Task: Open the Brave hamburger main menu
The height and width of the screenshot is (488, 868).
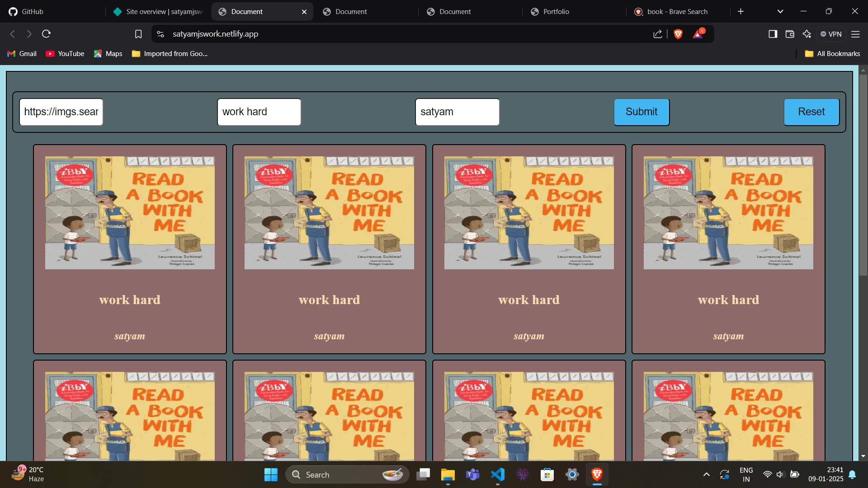Action: click(855, 34)
